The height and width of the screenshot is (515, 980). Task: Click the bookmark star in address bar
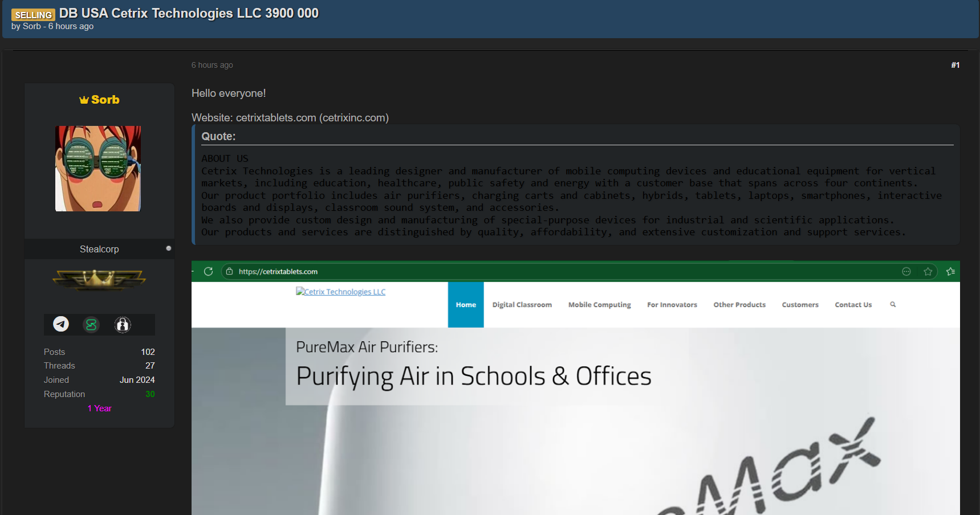tap(928, 272)
